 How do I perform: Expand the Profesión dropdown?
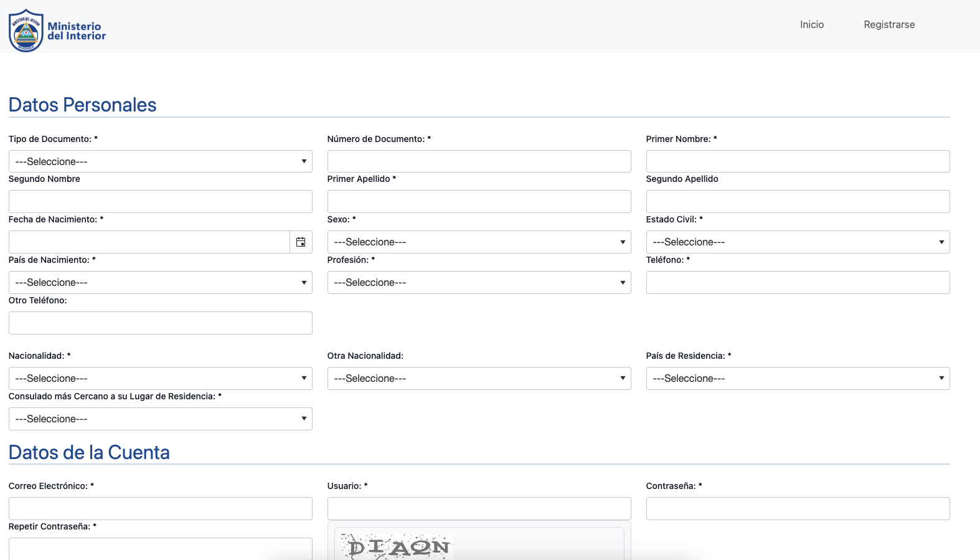click(x=479, y=282)
